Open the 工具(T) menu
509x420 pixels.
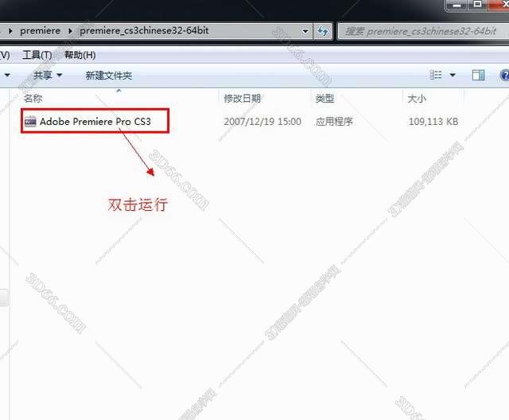(x=37, y=55)
